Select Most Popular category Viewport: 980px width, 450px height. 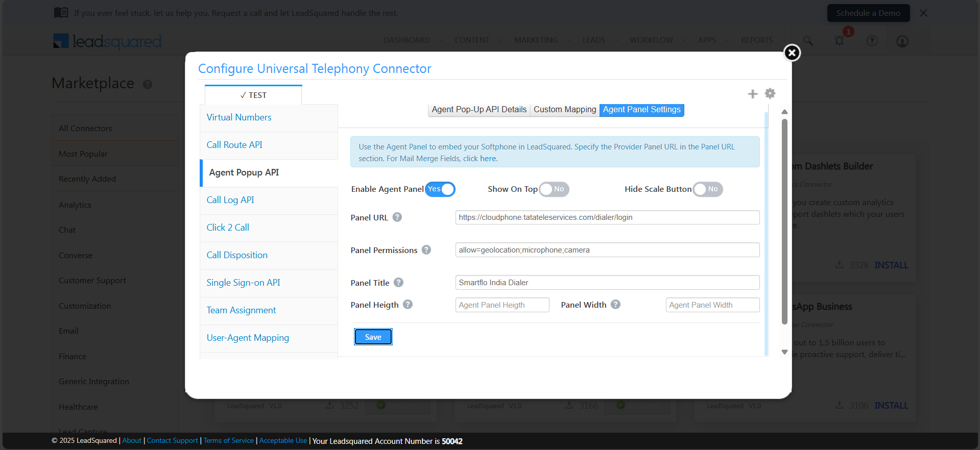click(115, 154)
